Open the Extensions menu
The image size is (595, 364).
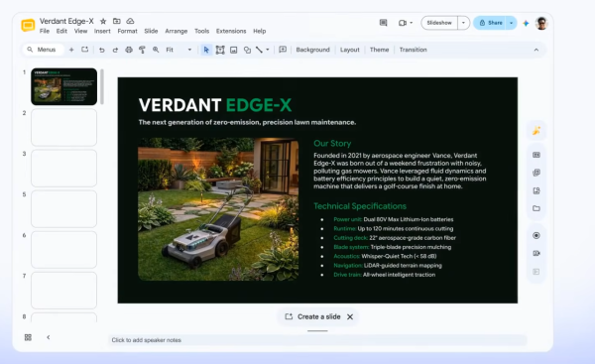[x=231, y=31]
